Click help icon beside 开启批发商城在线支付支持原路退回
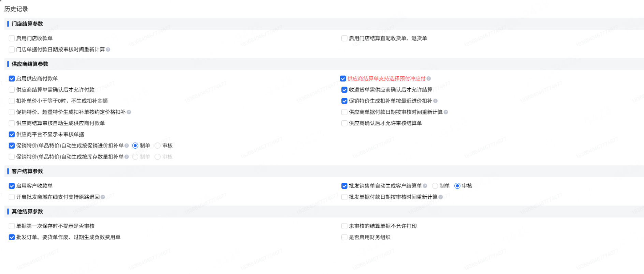Image resolution: width=644 pixels, height=274 pixels. pyautogui.click(x=103, y=197)
